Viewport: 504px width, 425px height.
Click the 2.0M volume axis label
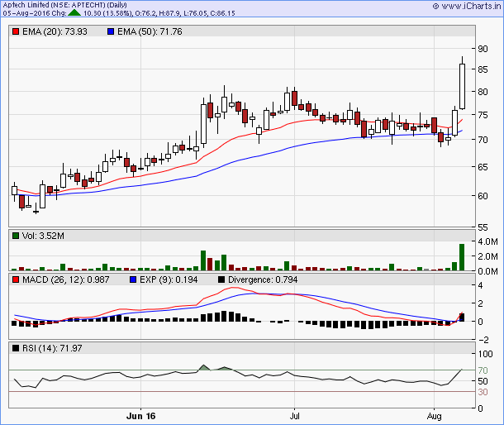[487, 256]
